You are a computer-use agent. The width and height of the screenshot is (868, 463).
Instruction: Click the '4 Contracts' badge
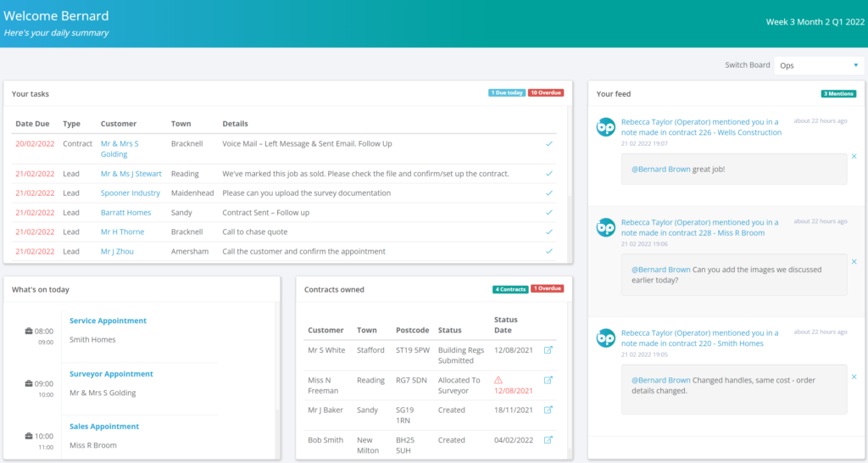coord(510,289)
